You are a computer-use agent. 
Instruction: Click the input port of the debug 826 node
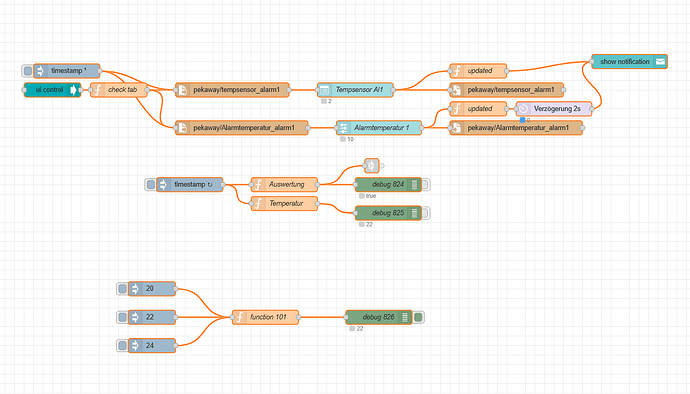346,317
